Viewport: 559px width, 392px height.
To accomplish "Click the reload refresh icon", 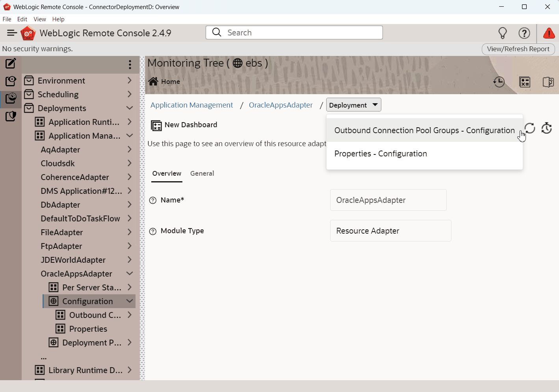I will pyautogui.click(x=530, y=128).
